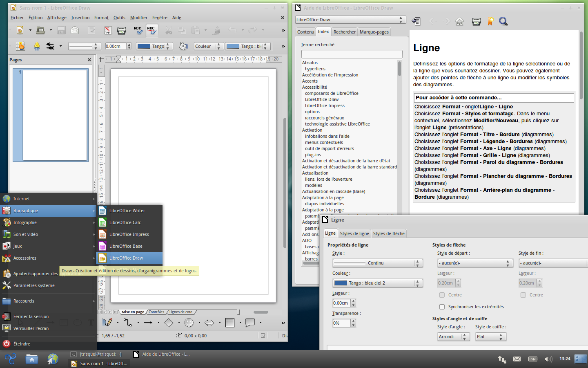Print the Help page

click(x=476, y=21)
